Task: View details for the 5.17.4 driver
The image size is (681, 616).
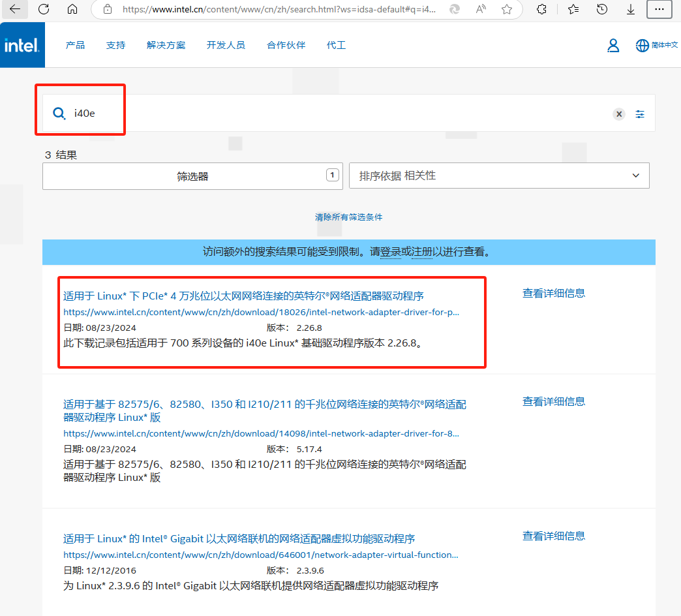Action: (x=554, y=401)
